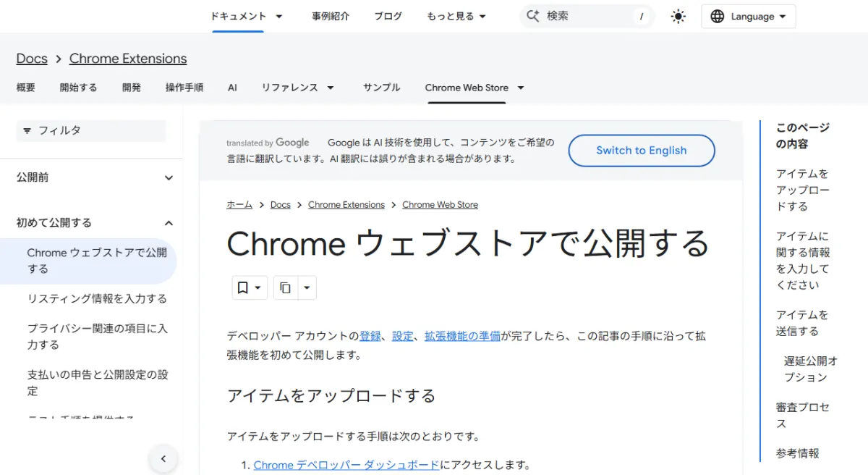Switch to the 開始する tab
Image resolution: width=868 pixels, height=475 pixels.
[x=78, y=88]
